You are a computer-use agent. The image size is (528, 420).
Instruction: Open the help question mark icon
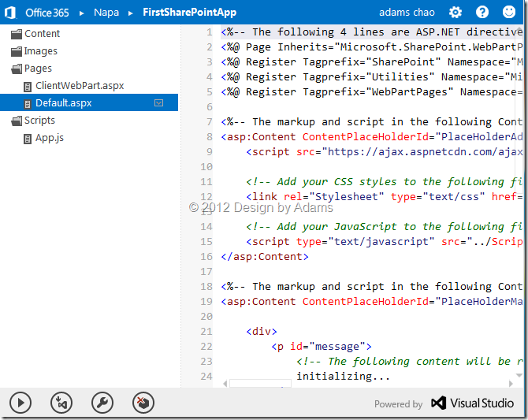(482, 13)
